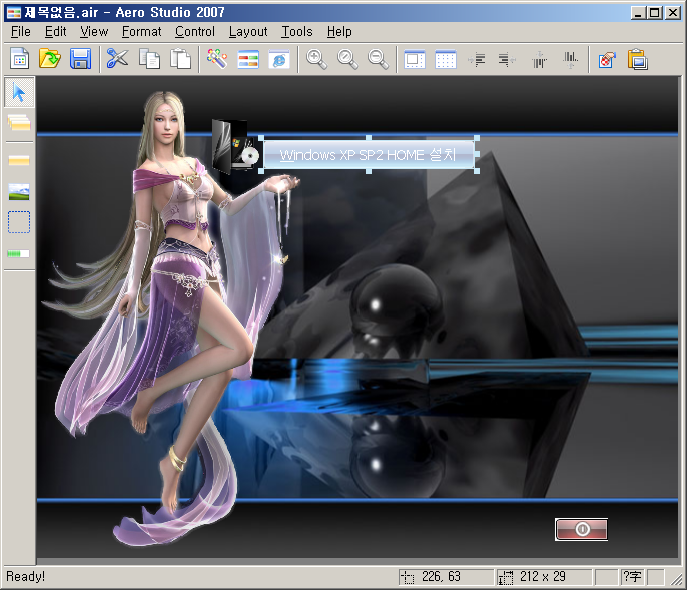Click the red power button on canvas
This screenshot has height=590, width=687.
581,530
